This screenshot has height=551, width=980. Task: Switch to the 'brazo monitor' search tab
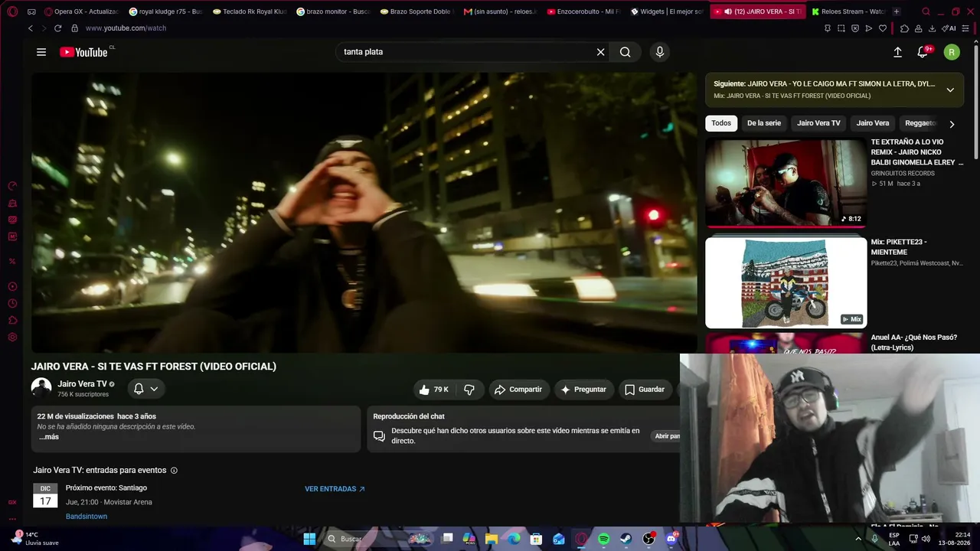[x=333, y=11]
